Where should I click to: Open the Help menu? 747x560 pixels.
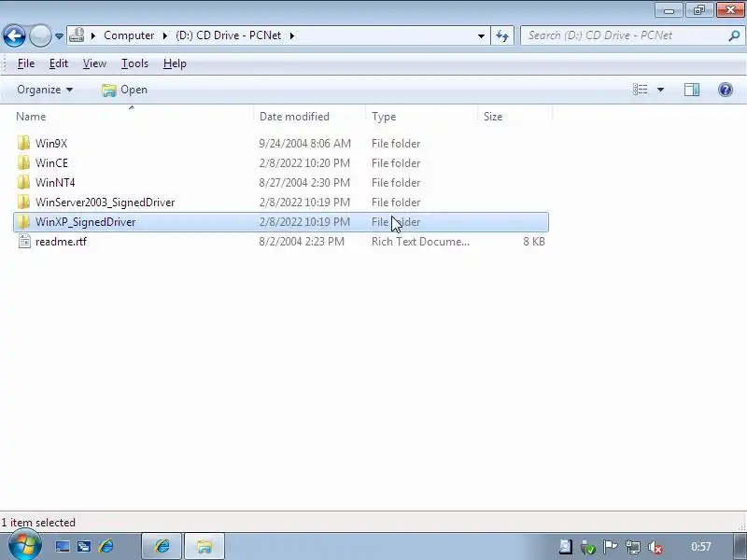pyautogui.click(x=175, y=63)
